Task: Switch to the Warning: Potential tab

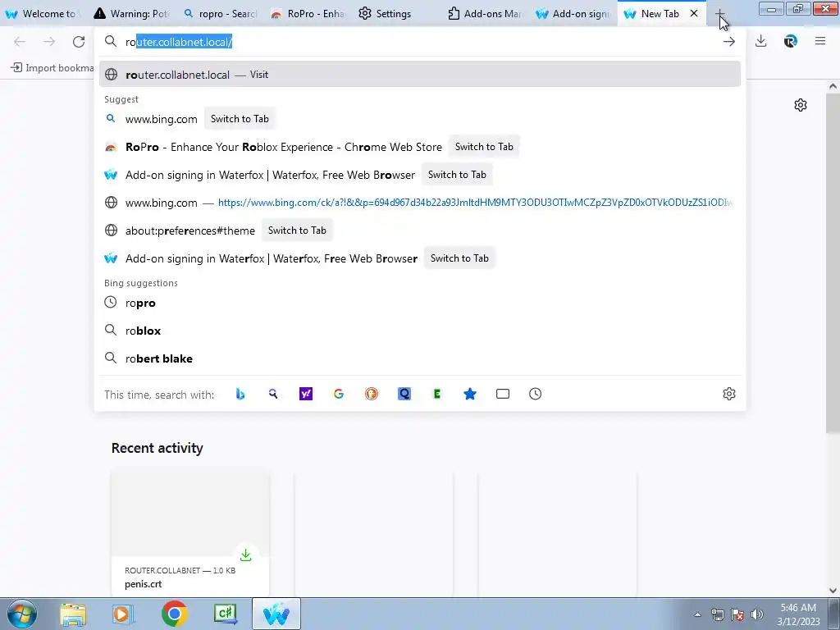Action: click(131, 14)
